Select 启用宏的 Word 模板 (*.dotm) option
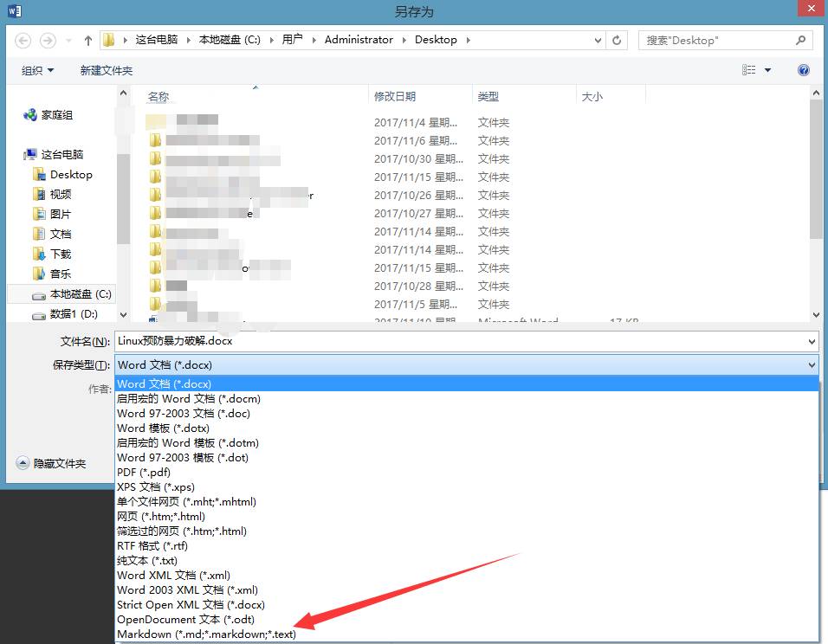The image size is (828, 644). [x=467, y=443]
